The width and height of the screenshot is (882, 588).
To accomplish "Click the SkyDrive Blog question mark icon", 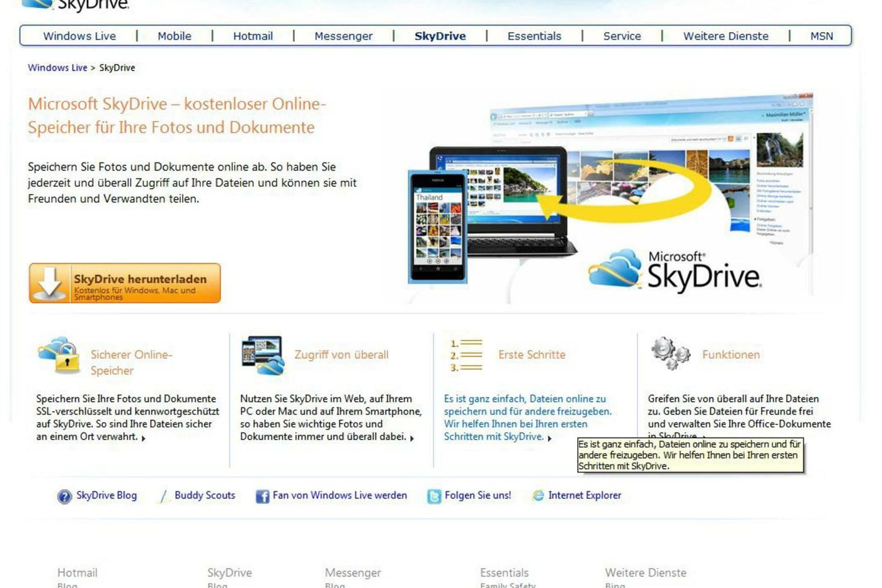I will tap(64, 497).
